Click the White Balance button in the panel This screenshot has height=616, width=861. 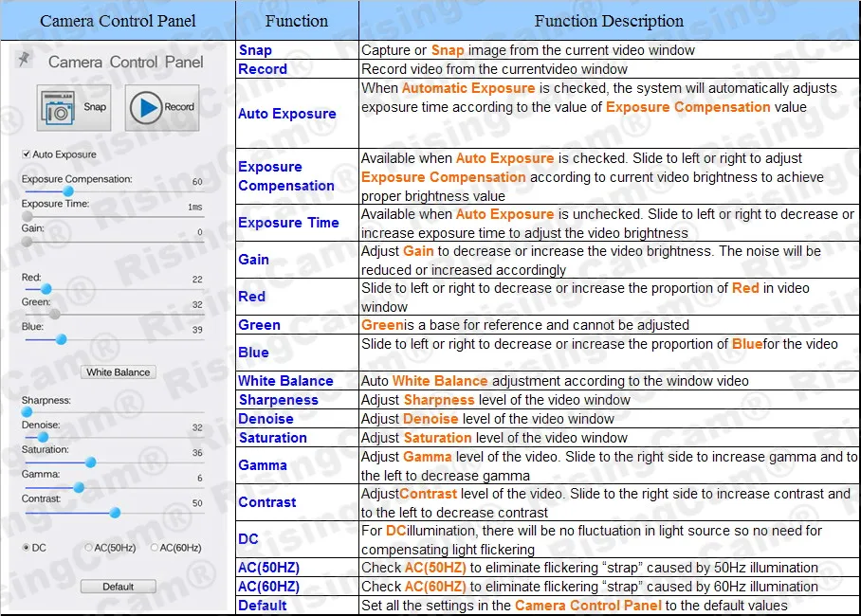(x=119, y=372)
